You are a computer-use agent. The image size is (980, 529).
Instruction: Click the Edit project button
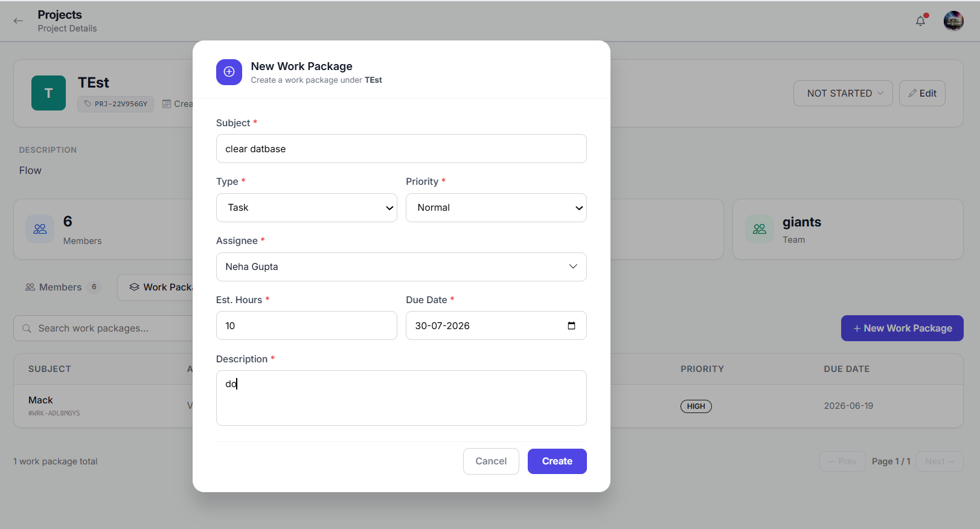[x=922, y=94]
